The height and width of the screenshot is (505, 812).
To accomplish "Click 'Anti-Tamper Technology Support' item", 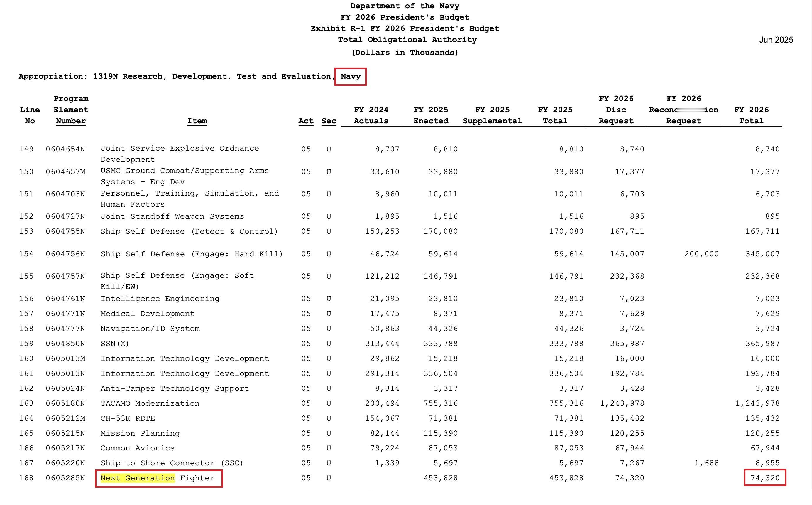I will [175, 388].
